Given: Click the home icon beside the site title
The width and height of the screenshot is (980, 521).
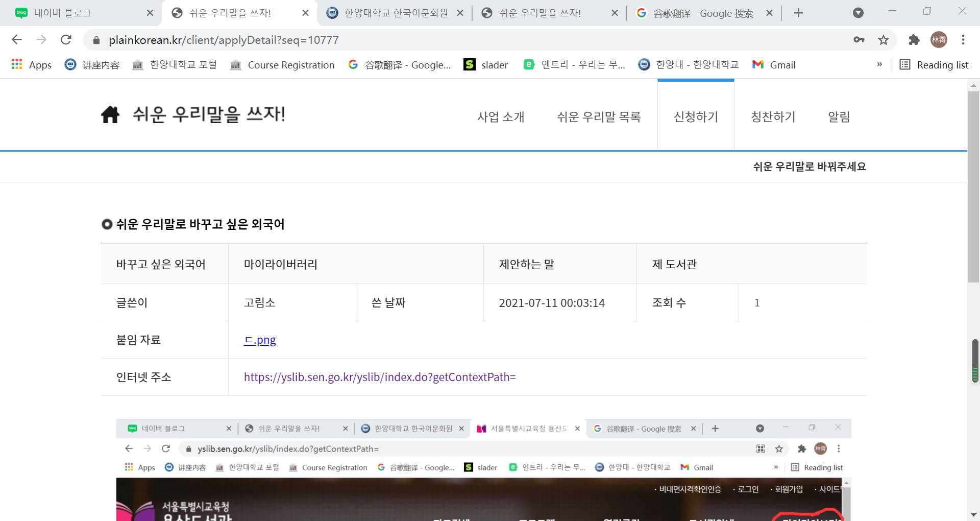Looking at the screenshot, I should point(110,115).
